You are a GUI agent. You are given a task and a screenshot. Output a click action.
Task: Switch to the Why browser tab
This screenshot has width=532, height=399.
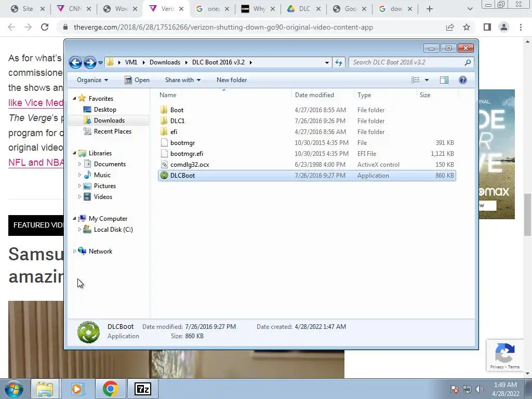tap(259, 9)
